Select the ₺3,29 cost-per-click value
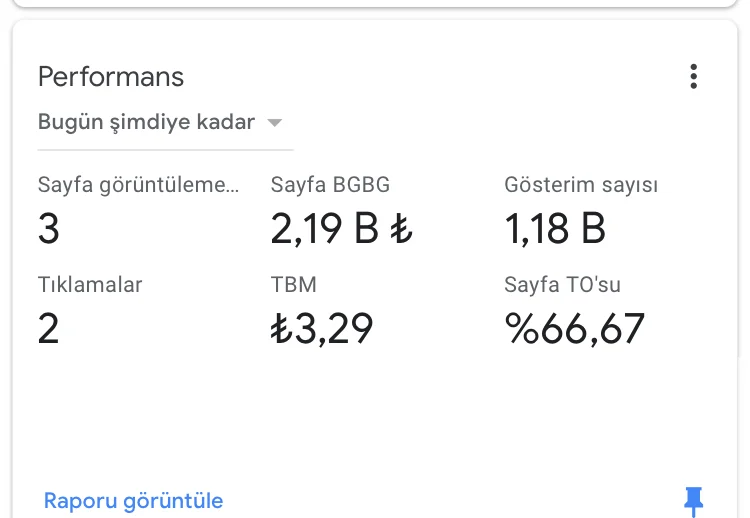This screenshot has width=750, height=518. (321, 329)
